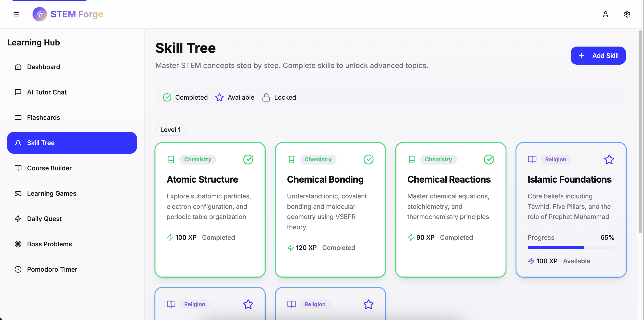Click star icon on Islamic Foundations card
This screenshot has height=320, width=644.
coord(609,159)
